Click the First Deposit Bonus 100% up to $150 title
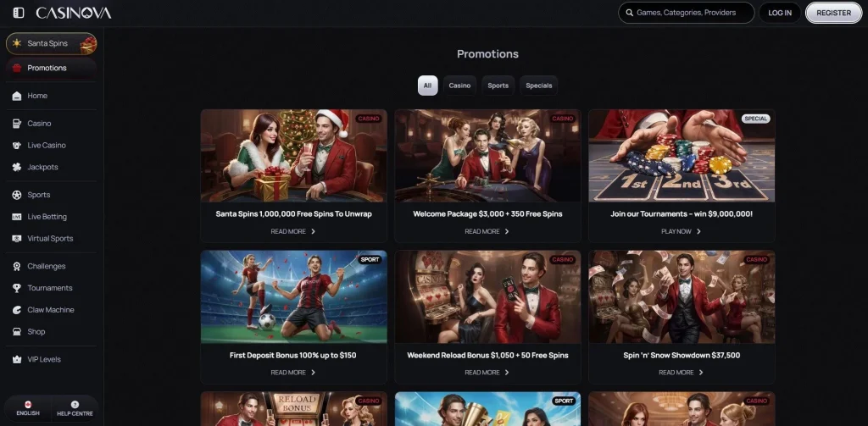The width and height of the screenshot is (868, 426). [x=292, y=355]
